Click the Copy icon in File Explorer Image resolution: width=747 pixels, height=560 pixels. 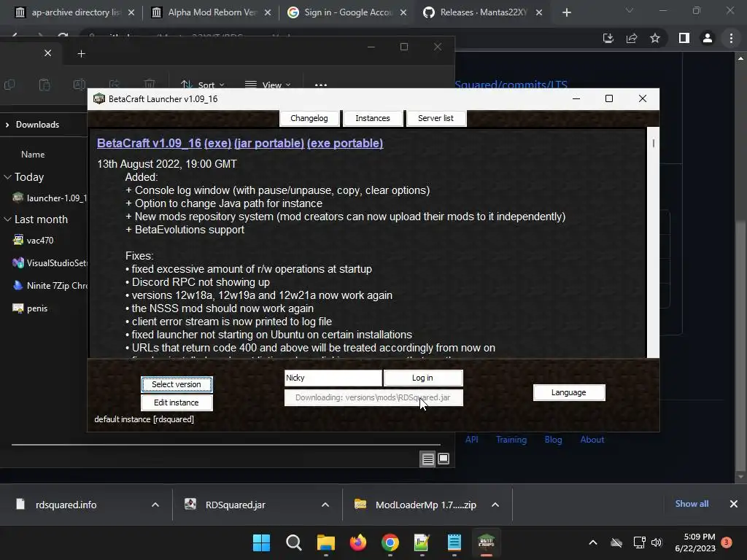click(9, 85)
